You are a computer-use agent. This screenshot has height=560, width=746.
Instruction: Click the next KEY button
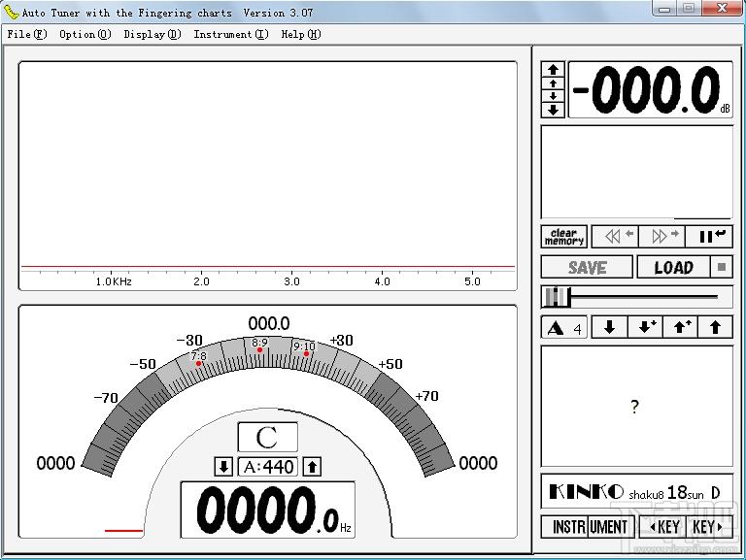708,527
